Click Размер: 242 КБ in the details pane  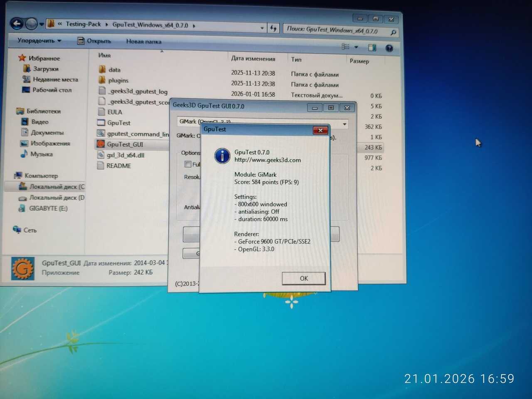click(131, 273)
